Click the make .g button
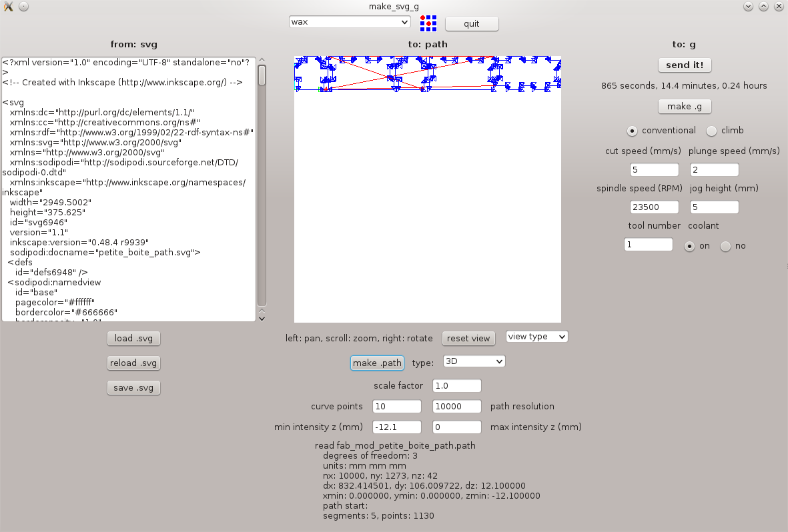 coord(685,107)
